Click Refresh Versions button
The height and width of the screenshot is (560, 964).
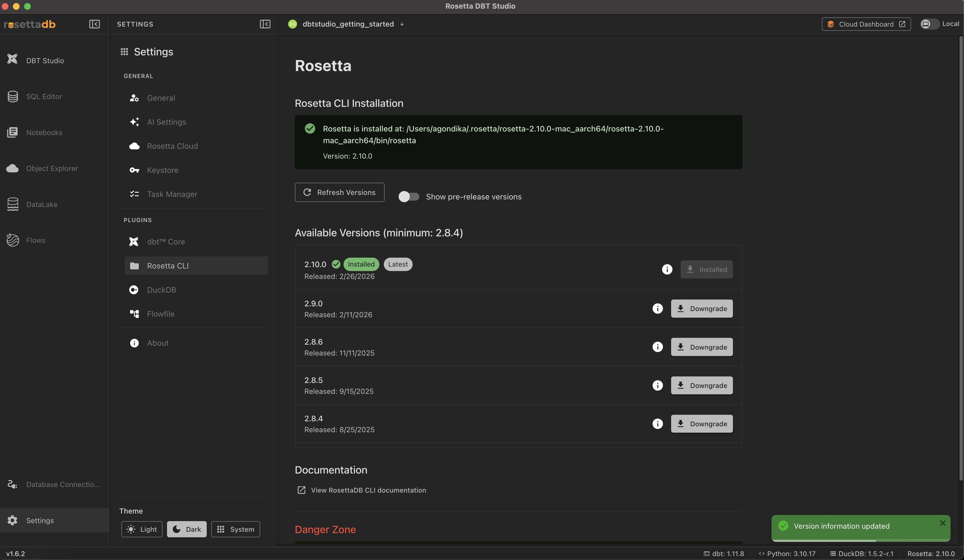(x=340, y=192)
